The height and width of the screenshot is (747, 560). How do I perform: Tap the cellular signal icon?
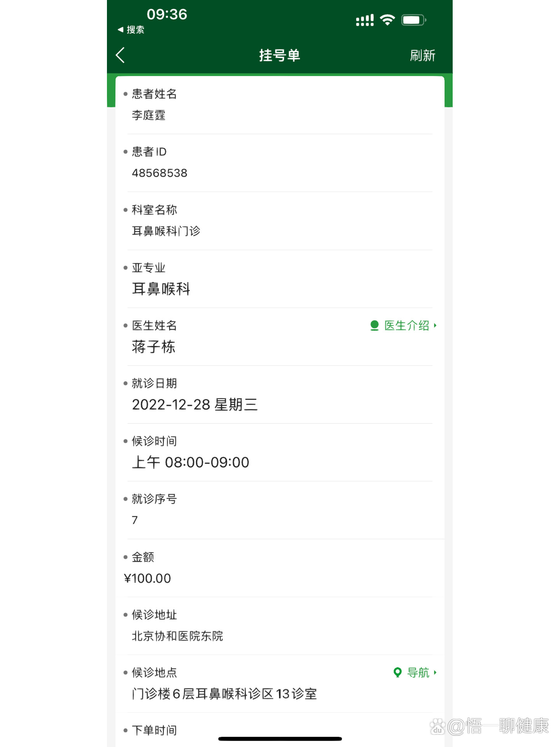[365, 20]
